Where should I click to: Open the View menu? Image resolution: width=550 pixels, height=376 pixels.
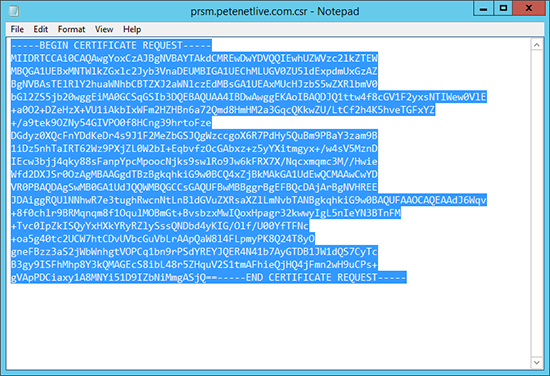104,29
